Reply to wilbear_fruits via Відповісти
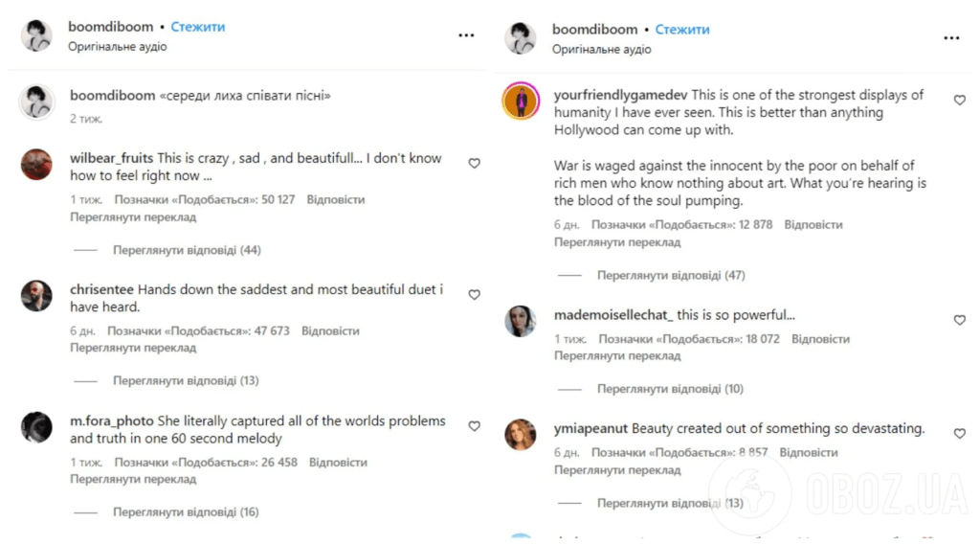This screenshot has height=545, width=980. pyautogui.click(x=336, y=199)
